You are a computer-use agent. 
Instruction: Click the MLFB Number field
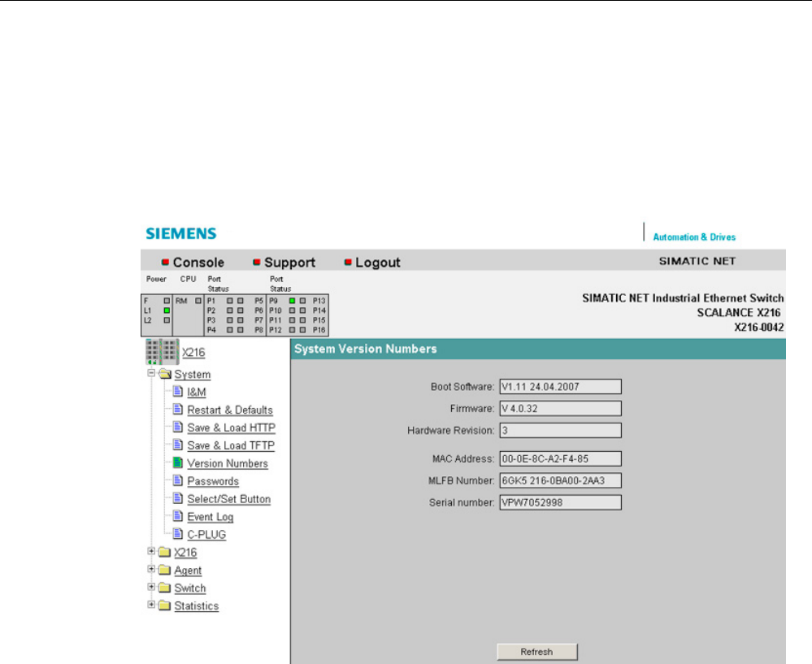pos(560,480)
